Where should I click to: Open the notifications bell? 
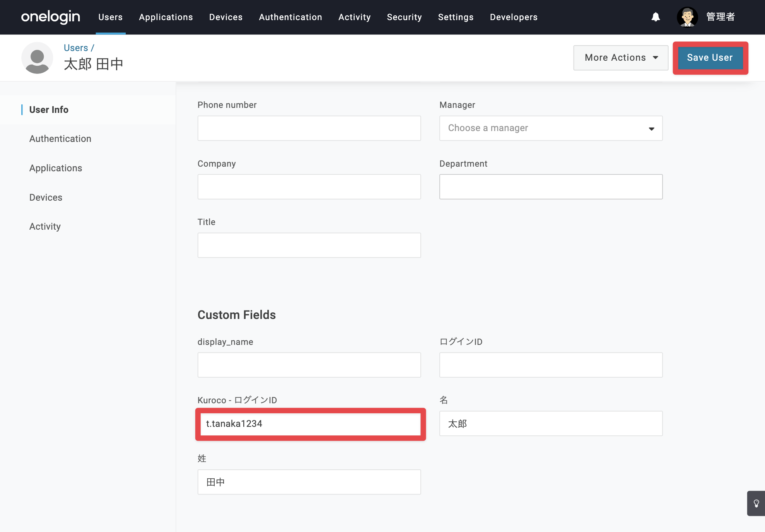pos(656,17)
